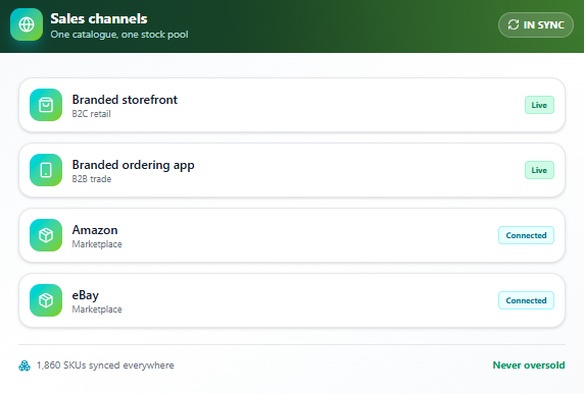Click the refresh arrows icon in IN SYNC
The width and height of the screenshot is (584, 394).
tap(513, 25)
